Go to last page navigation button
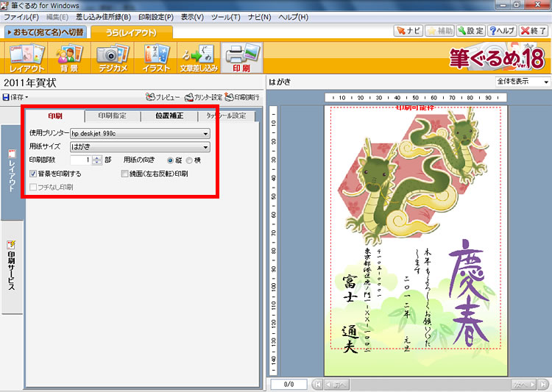Viewport: 552px width, 392px height. [543, 384]
